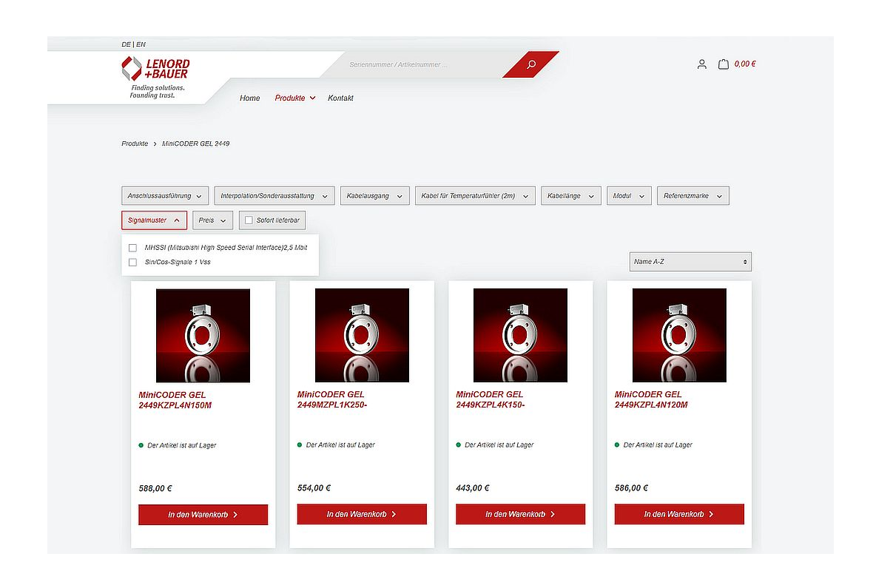Expand the Referenzmarke filter
This screenshot has height=588, width=893.
693,196
